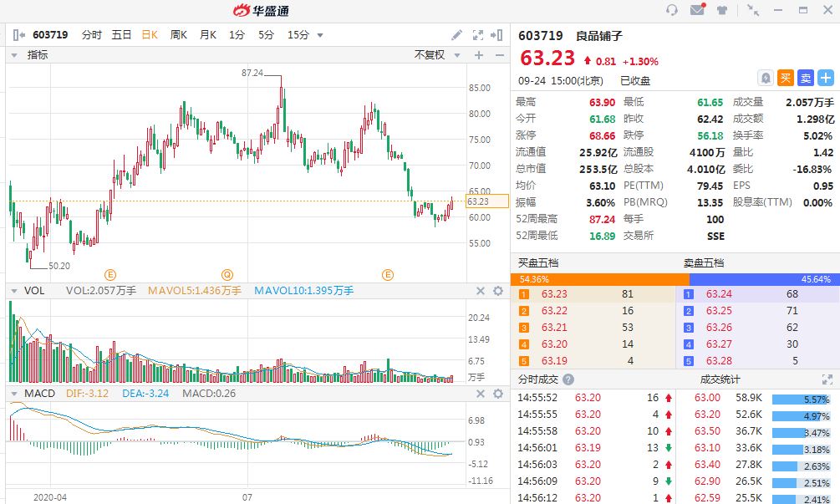Open the mail messages icon

click(x=697, y=10)
